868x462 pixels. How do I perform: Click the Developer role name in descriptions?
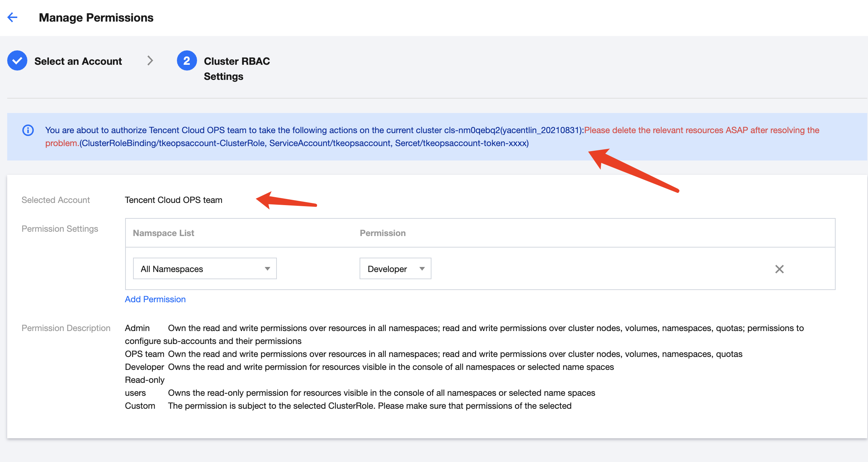[145, 367]
